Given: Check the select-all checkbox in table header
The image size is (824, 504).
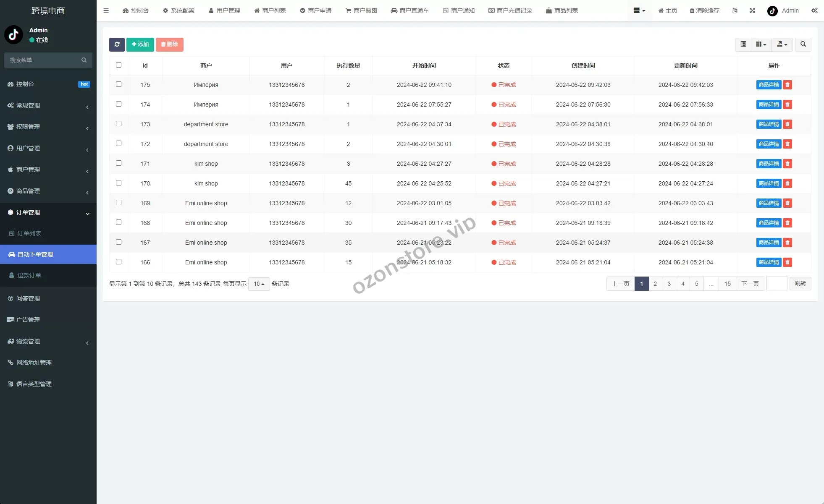Looking at the screenshot, I should 118,65.
